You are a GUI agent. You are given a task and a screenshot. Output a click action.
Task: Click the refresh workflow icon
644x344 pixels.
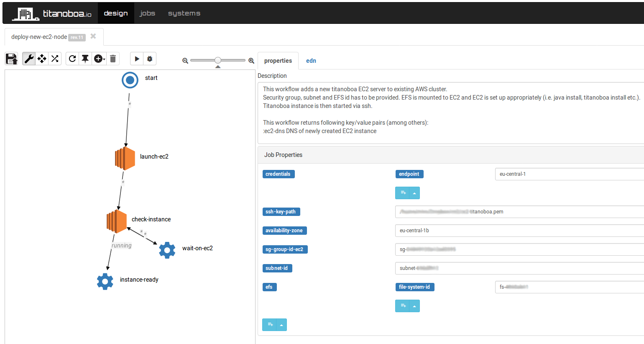72,59
